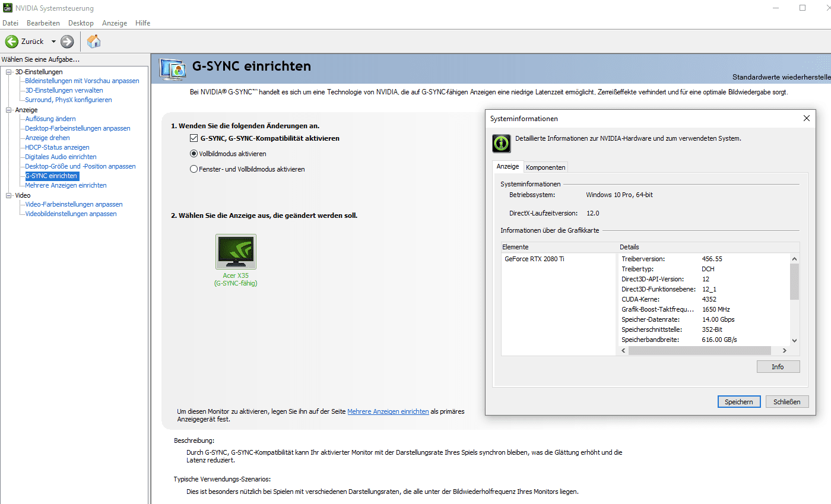Screen dimensions: 831x504
Task: Click the green Zurück back arrow icon
Action: (12, 42)
